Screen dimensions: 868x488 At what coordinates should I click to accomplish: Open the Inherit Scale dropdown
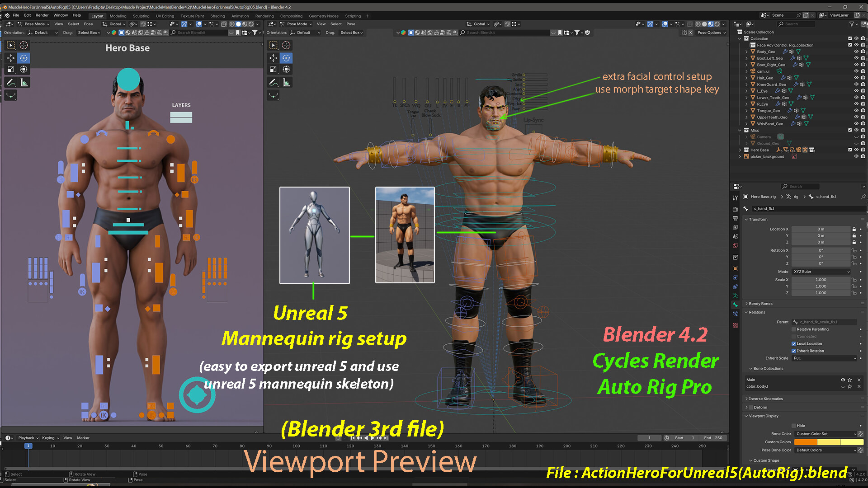pos(825,358)
